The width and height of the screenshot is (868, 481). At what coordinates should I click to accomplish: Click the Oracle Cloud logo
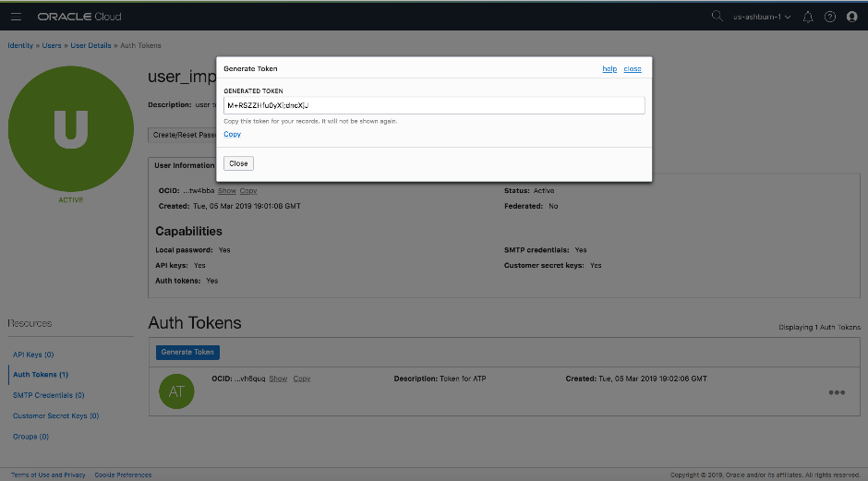coord(79,17)
